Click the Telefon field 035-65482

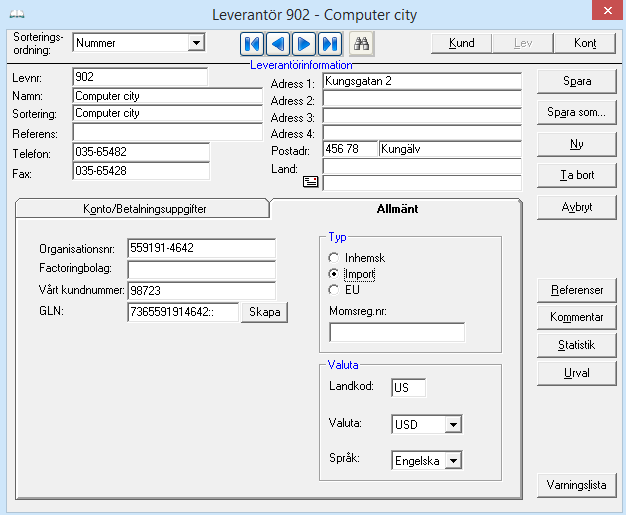click(x=141, y=152)
